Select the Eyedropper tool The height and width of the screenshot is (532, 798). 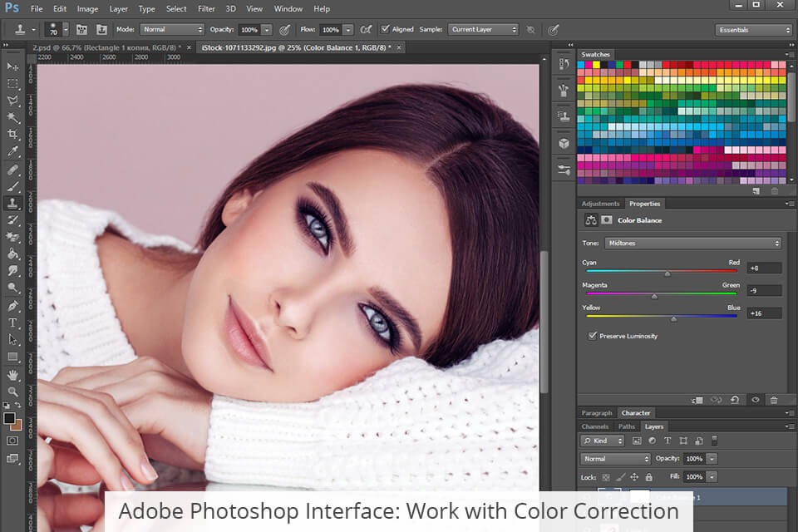tap(12, 151)
